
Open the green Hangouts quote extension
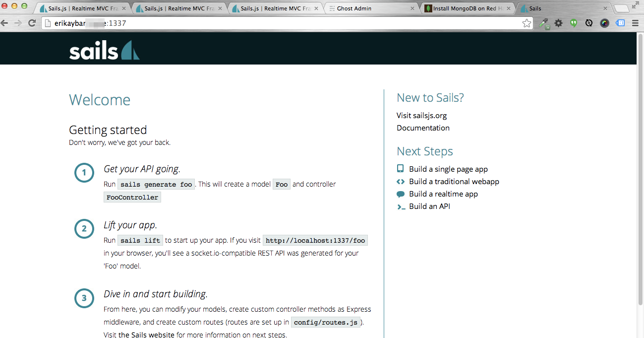(574, 23)
